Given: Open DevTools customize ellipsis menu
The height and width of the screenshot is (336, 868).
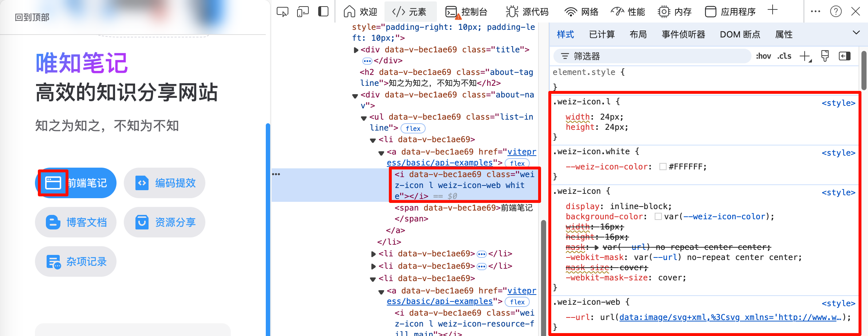Looking at the screenshot, I should click(x=816, y=12).
